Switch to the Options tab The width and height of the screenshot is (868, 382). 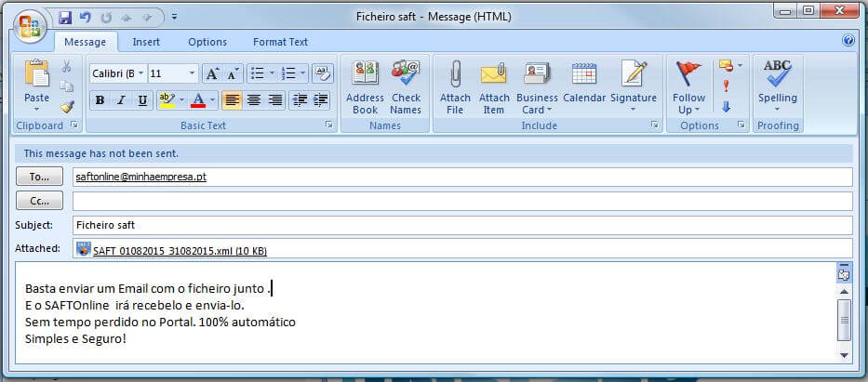(207, 42)
